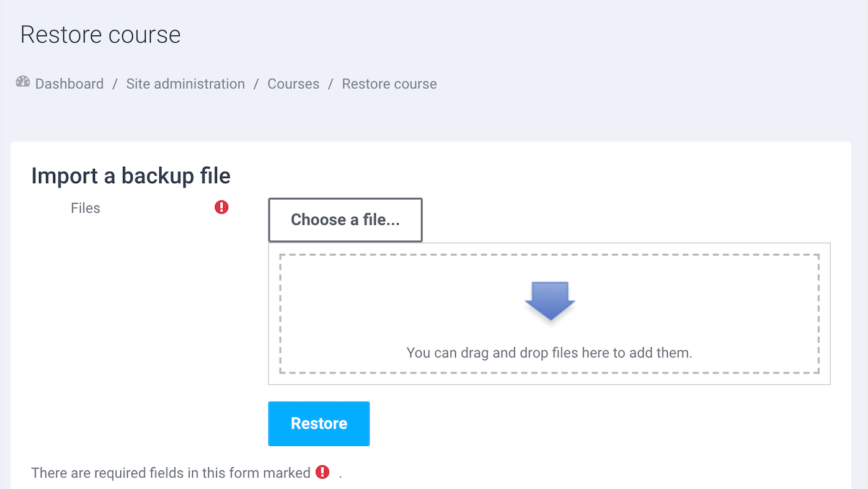Click the Files field label

pos(86,209)
